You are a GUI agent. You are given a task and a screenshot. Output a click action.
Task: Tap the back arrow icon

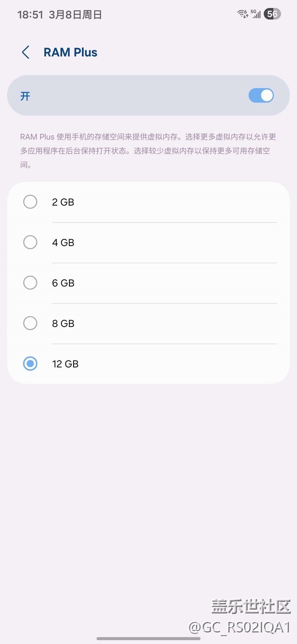[x=26, y=52]
